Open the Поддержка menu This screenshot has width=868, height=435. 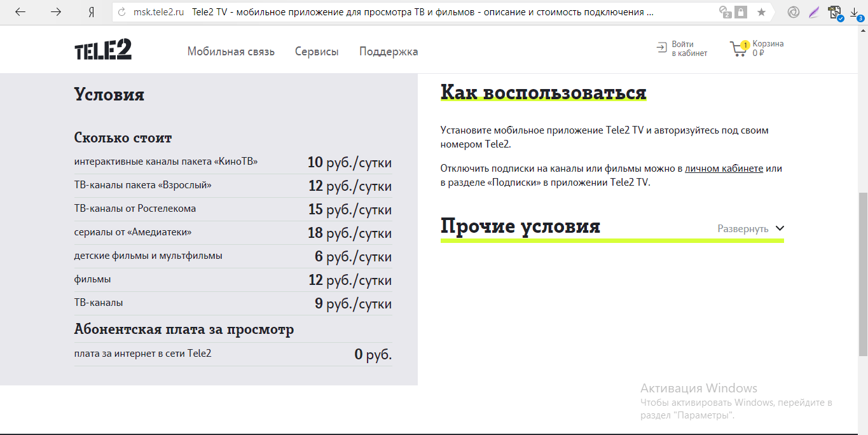(389, 52)
